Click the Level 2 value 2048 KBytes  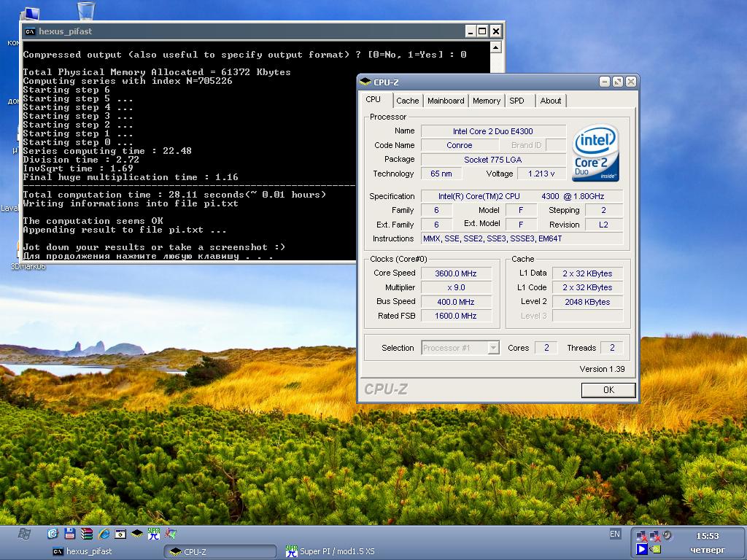pyautogui.click(x=587, y=302)
